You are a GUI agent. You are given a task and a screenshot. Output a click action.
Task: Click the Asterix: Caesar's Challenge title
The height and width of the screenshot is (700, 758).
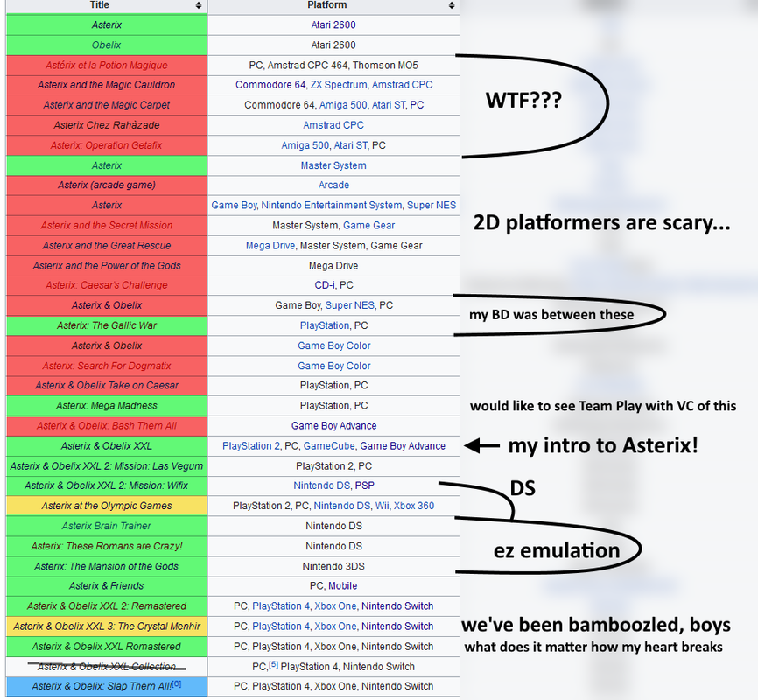[107, 285]
